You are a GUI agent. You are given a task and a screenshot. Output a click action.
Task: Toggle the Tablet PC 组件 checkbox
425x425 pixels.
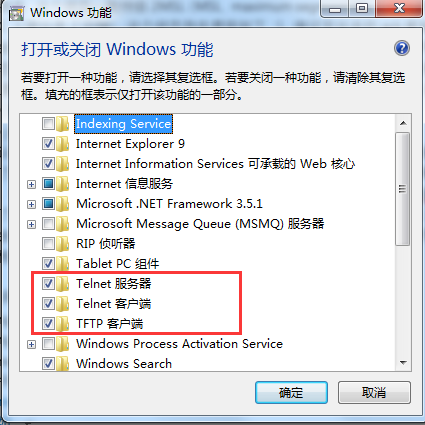coord(48,264)
